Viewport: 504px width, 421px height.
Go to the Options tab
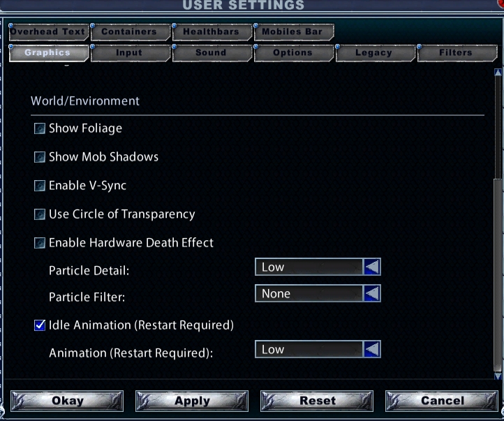click(x=294, y=52)
